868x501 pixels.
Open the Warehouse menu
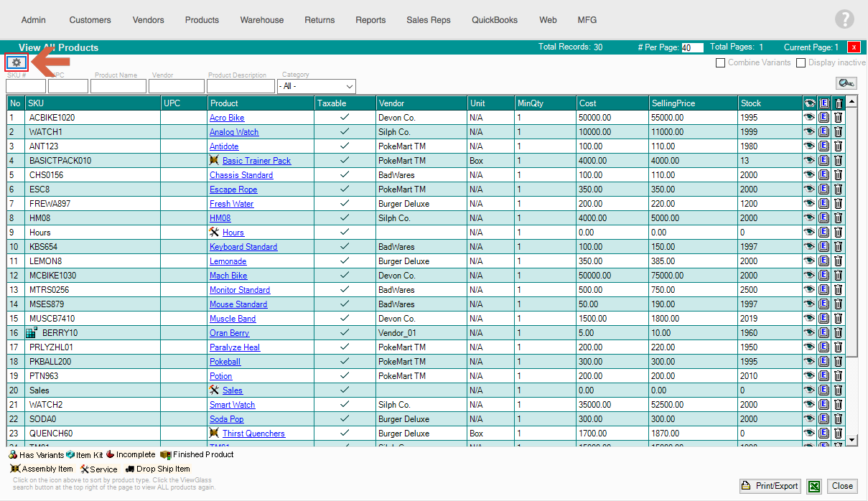pyautogui.click(x=261, y=20)
